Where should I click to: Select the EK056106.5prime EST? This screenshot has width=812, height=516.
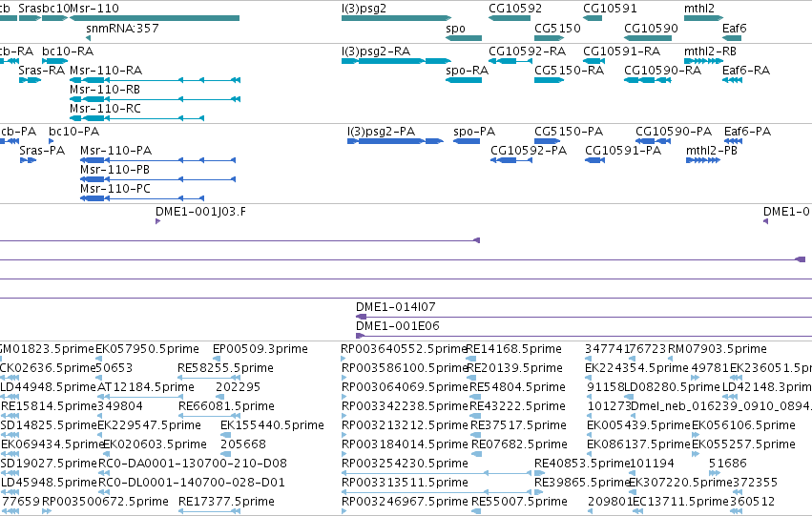pos(697,435)
